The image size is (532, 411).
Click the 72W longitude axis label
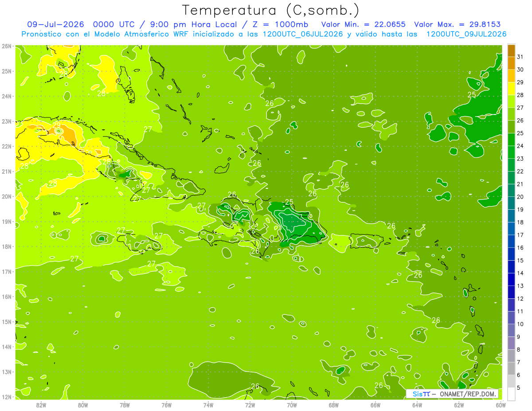coord(250,405)
